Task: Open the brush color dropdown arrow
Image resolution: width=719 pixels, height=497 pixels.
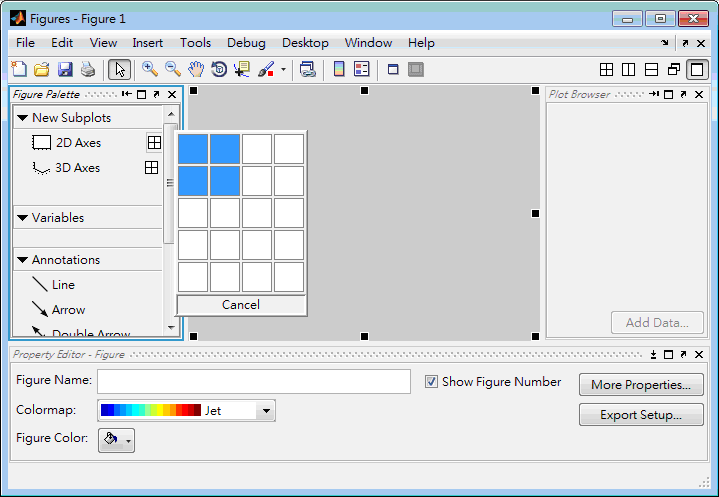Action: click(x=283, y=70)
